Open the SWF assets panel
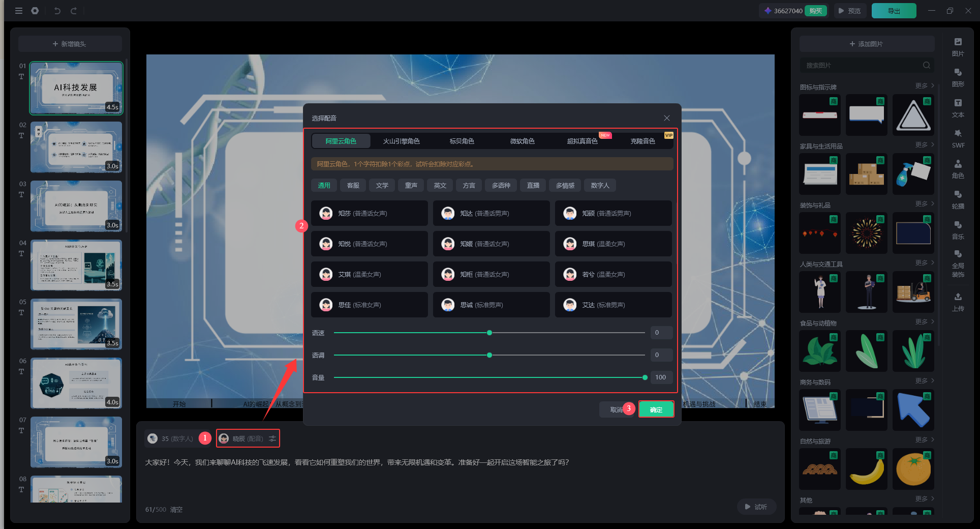The width and height of the screenshot is (980, 529). [x=958, y=138]
